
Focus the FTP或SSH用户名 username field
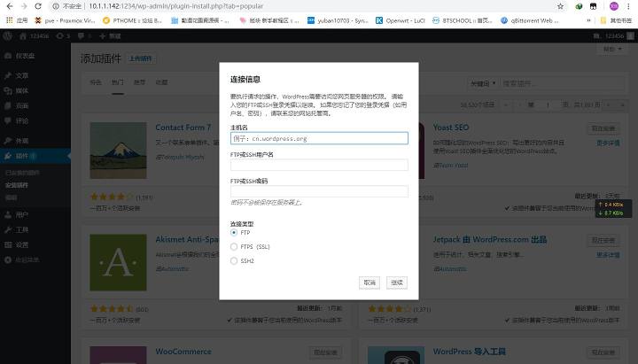point(319,165)
